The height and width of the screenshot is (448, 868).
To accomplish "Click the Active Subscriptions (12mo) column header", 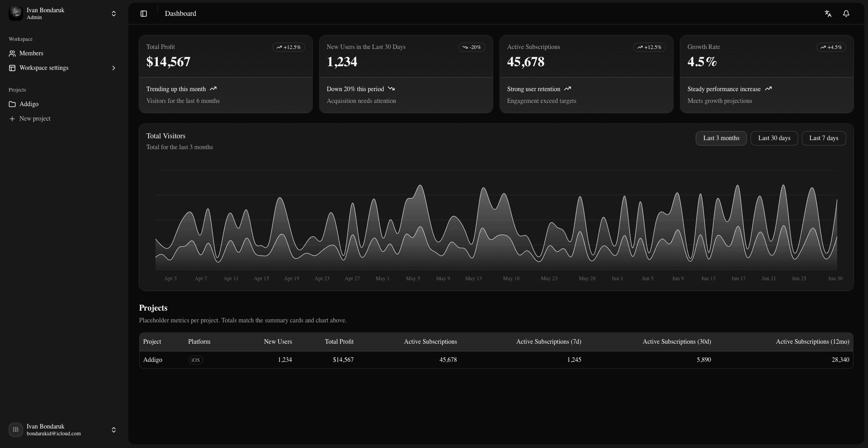I will 812,342.
